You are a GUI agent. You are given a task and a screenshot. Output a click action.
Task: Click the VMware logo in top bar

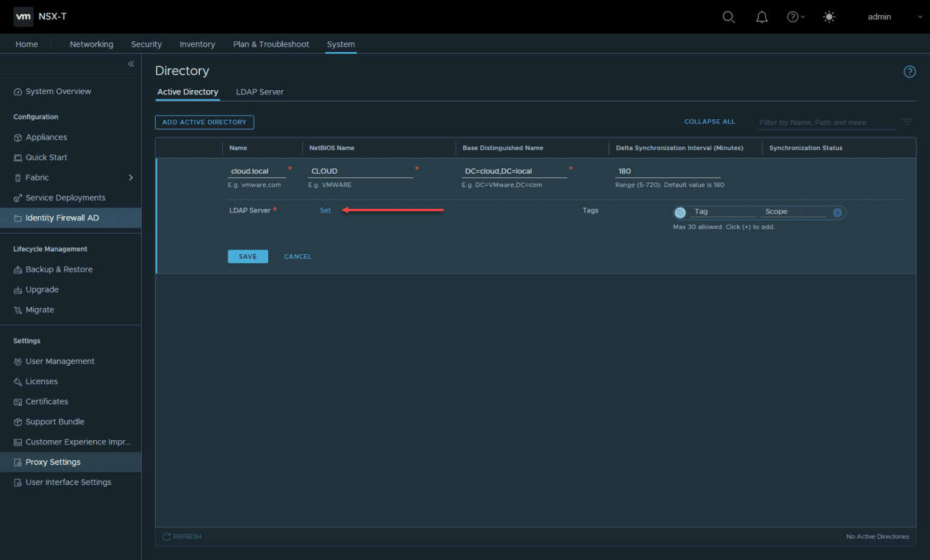[x=23, y=16]
